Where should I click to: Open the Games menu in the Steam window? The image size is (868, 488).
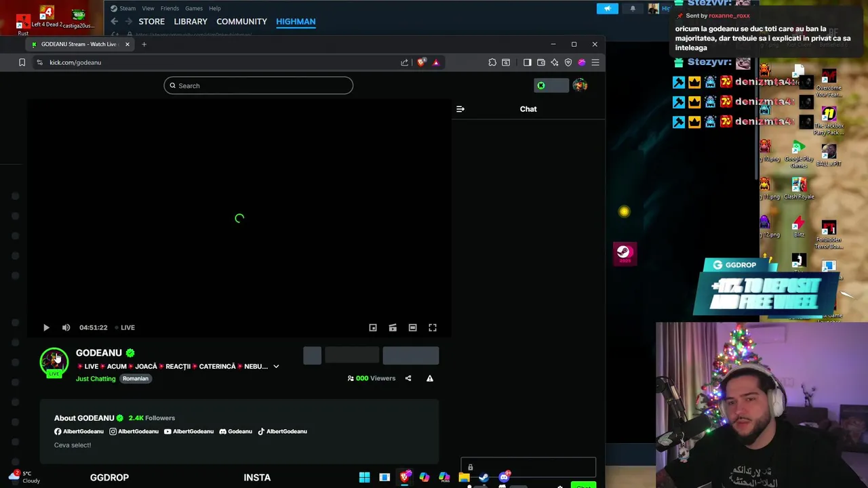pos(194,8)
